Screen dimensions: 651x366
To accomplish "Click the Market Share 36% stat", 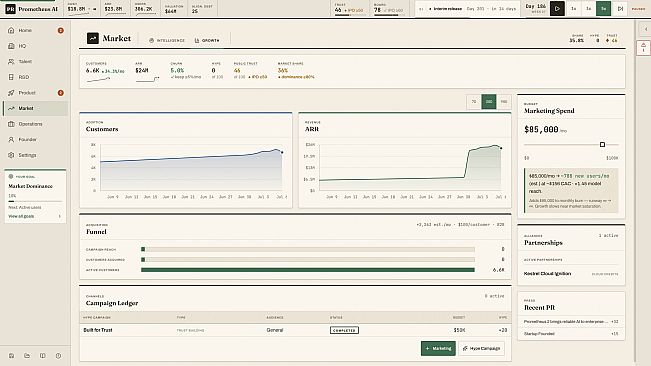I will coord(296,71).
